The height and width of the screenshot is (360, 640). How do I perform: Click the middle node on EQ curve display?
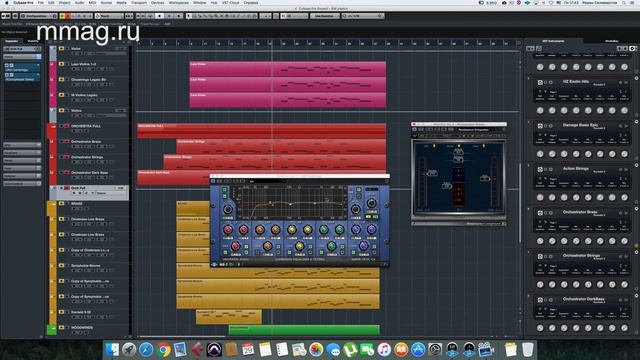pos(290,204)
